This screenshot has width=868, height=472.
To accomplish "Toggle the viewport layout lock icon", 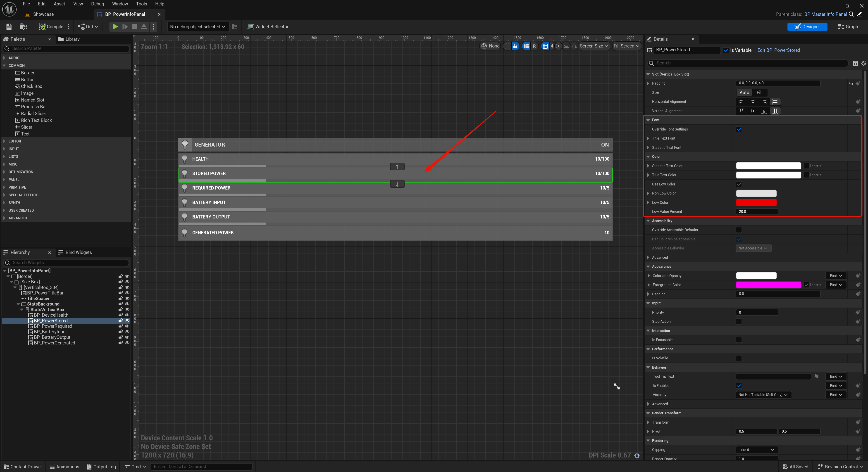I will coord(515,46).
